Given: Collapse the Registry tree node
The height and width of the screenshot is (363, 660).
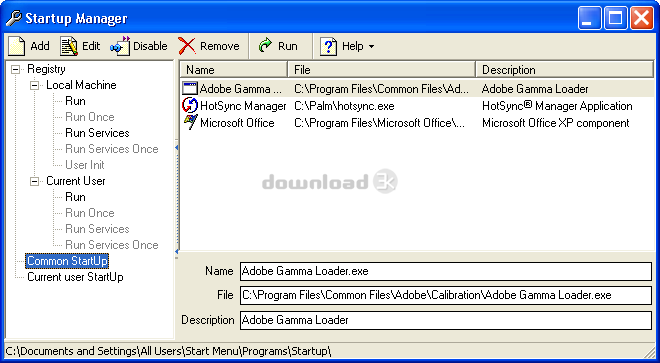Looking at the screenshot, I should [16, 69].
